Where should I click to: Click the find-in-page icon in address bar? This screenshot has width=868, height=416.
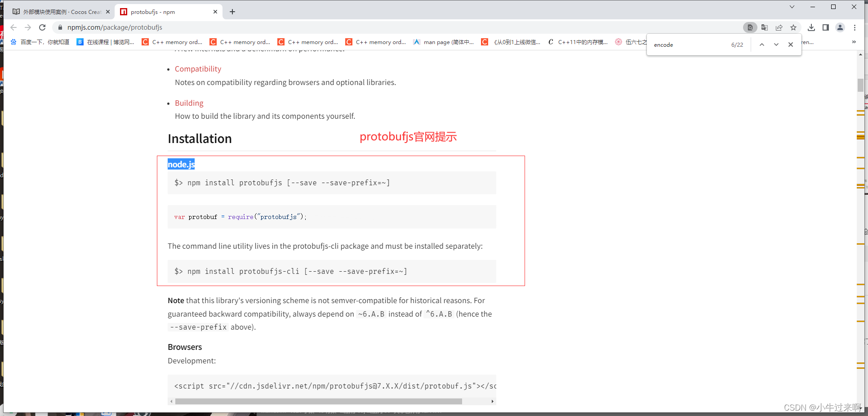point(750,27)
